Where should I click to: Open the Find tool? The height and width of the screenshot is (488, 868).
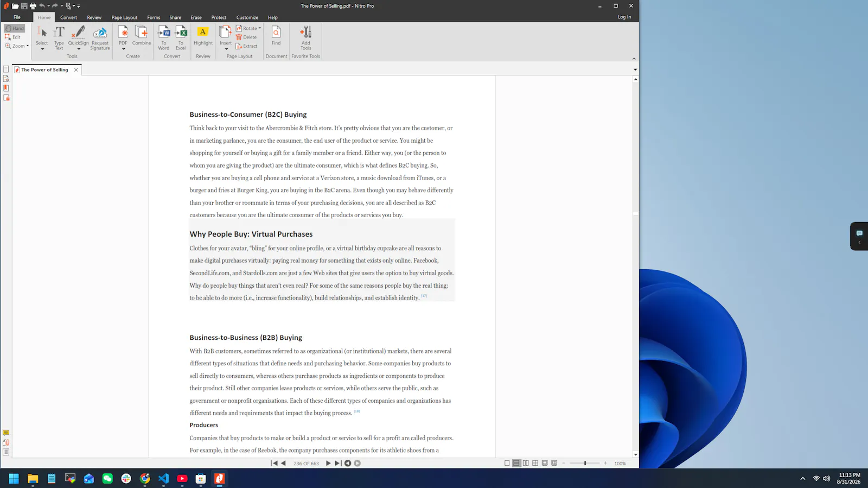[276, 35]
